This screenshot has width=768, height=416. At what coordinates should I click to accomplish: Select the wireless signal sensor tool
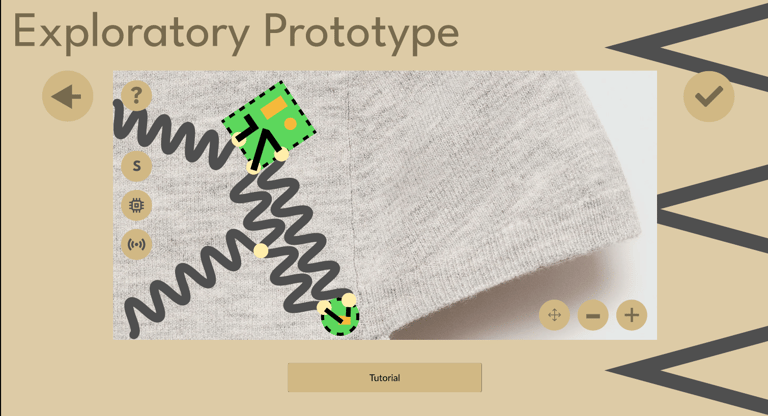point(137,244)
